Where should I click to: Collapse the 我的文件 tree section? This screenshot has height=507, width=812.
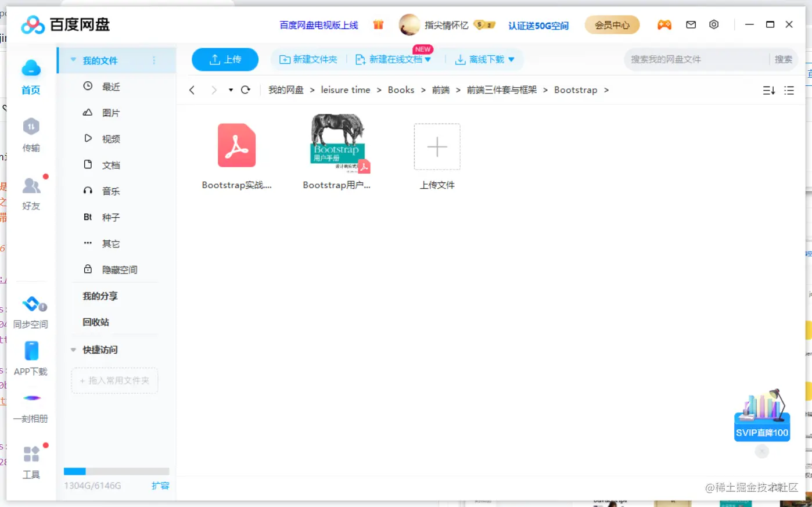tap(73, 60)
